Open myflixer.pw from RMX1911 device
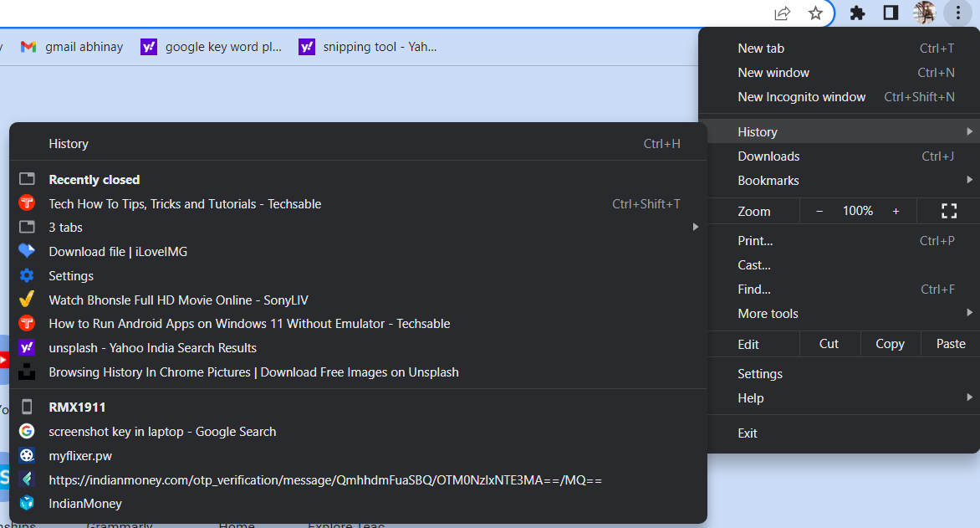 tap(358, 455)
